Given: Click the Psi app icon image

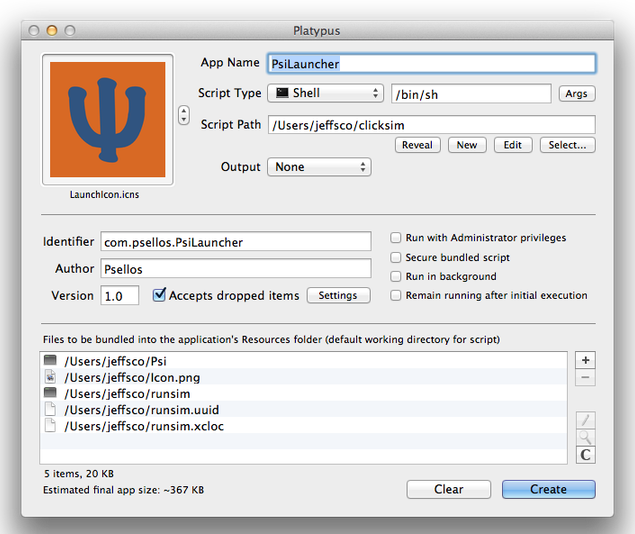Looking at the screenshot, I should [x=107, y=120].
